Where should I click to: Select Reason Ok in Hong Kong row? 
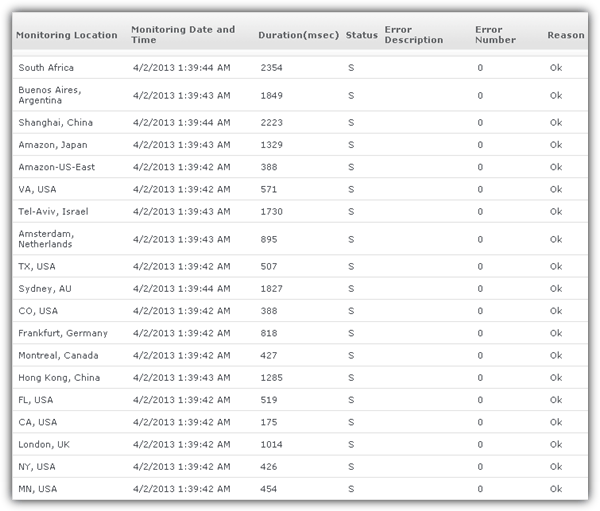[x=556, y=377]
